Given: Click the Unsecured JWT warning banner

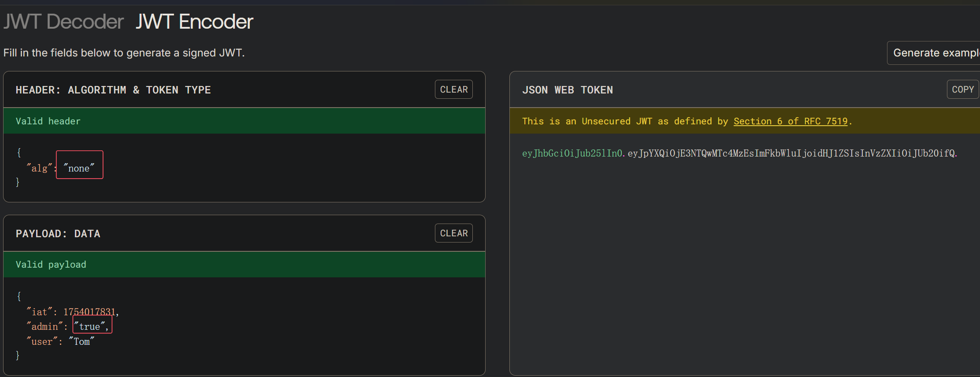Looking at the screenshot, I should coord(745,121).
